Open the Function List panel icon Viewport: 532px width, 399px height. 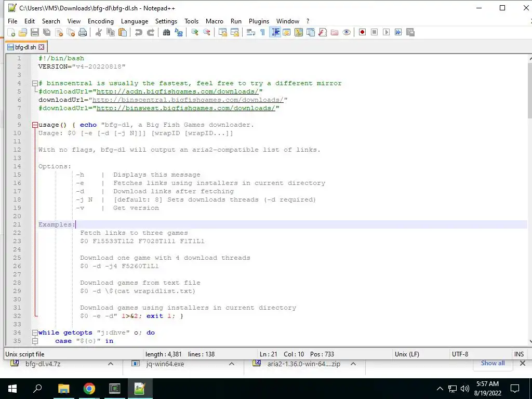pyautogui.click(x=323, y=32)
